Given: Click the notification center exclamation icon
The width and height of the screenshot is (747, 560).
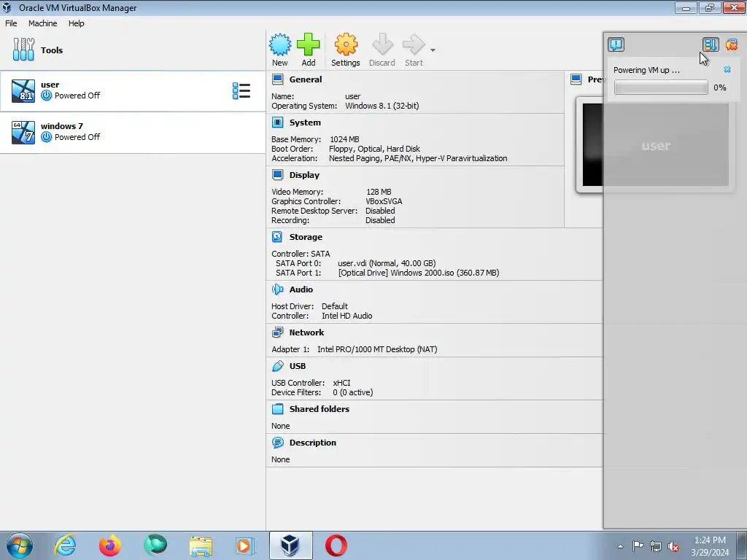Looking at the screenshot, I should 616,44.
